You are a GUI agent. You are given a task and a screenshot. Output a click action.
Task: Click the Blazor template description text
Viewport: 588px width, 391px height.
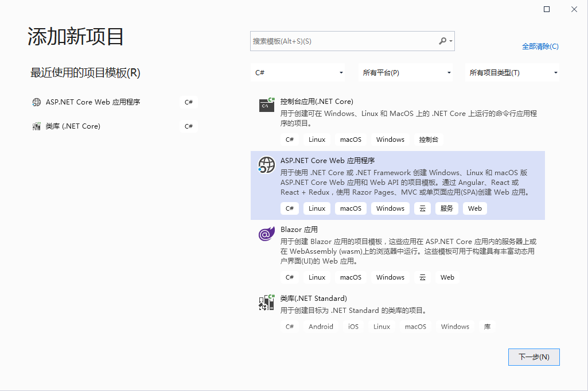(408, 251)
